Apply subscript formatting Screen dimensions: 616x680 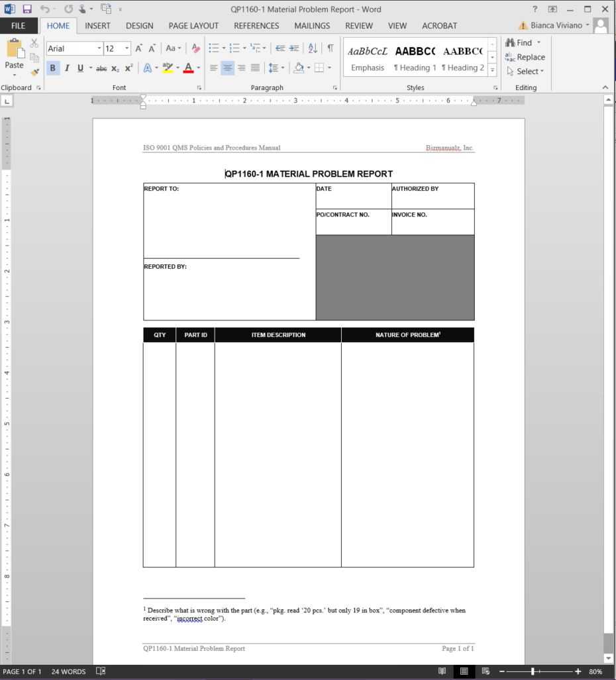(115, 68)
